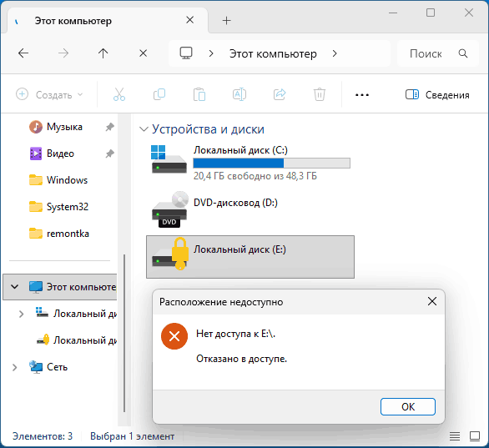The width and height of the screenshot is (489, 448).
Task: Open Видео in sidebar
Action: click(x=60, y=154)
